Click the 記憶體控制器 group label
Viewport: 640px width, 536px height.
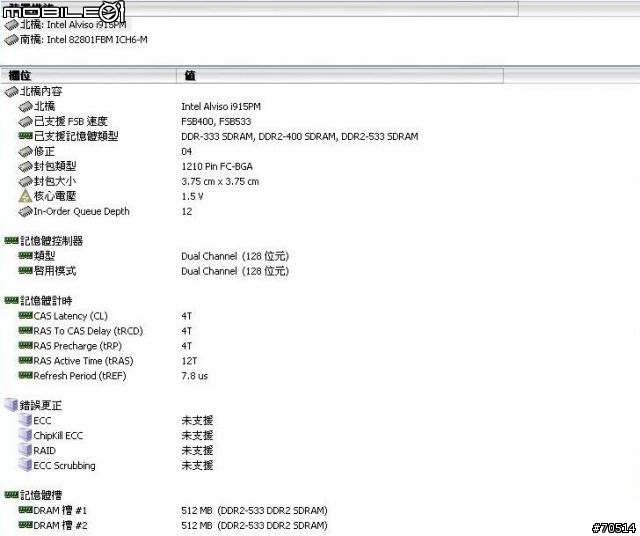52,241
